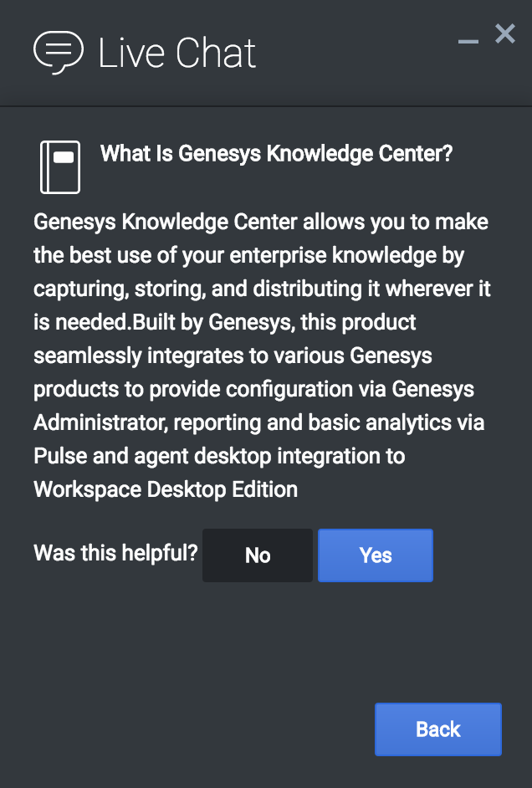Click 'Workspace Desktop Edition' in the article

[x=166, y=489]
